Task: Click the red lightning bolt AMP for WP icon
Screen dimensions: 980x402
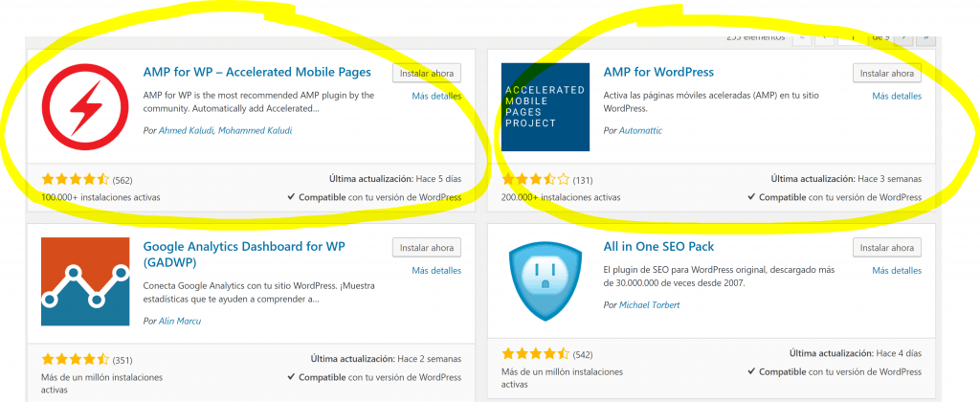Action: [85, 107]
